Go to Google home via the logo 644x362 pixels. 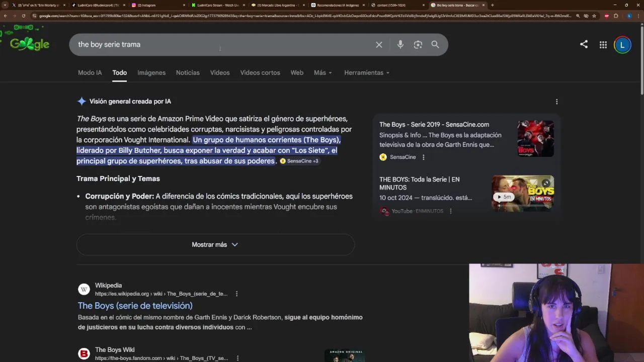(x=30, y=44)
